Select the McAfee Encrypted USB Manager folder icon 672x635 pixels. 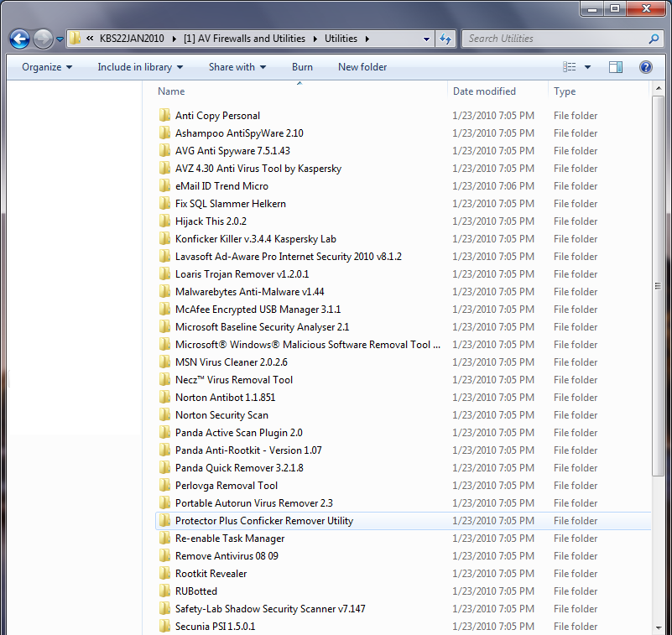[x=164, y=309]
